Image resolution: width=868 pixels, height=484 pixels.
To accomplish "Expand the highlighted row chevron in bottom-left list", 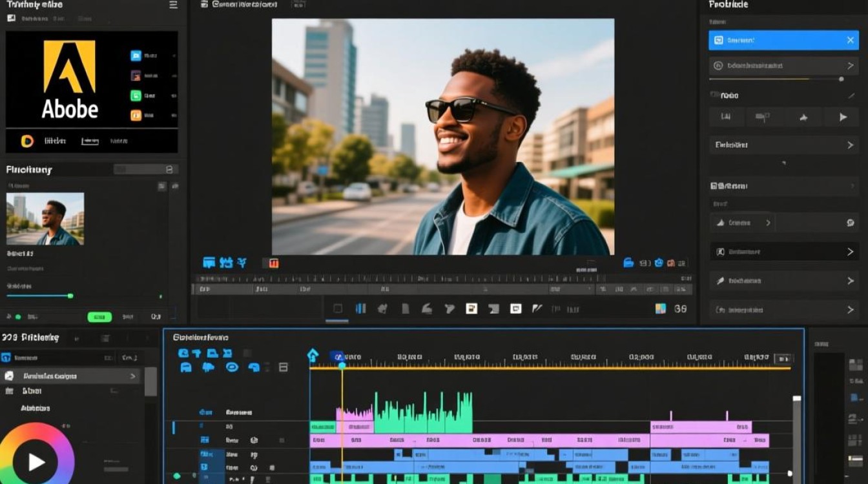I will pos(133,376).
